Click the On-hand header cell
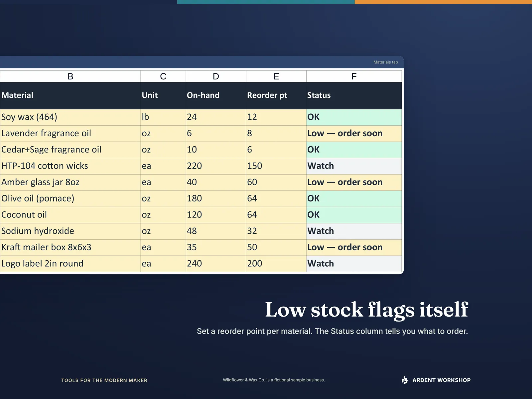 [x=216, y=95]
